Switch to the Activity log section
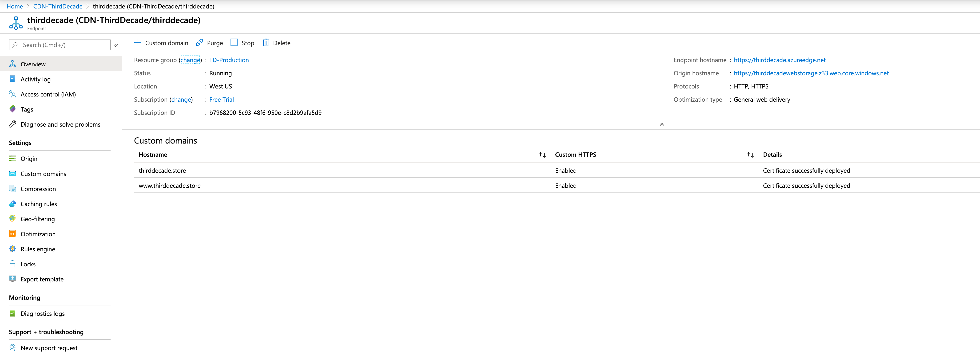Viewport: 980px width, 360px height. tap(36, 79)
